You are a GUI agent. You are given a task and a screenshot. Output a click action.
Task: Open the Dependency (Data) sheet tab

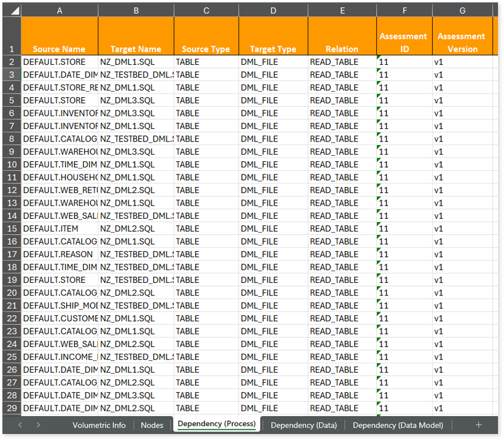pos(304,425)
